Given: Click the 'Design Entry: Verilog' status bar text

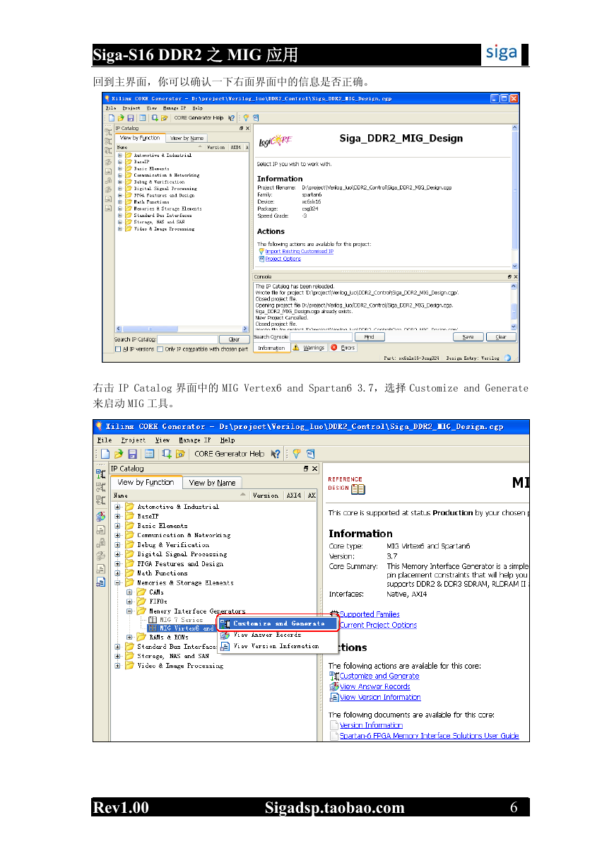Looking at the screenshot, I should point(473,358).
